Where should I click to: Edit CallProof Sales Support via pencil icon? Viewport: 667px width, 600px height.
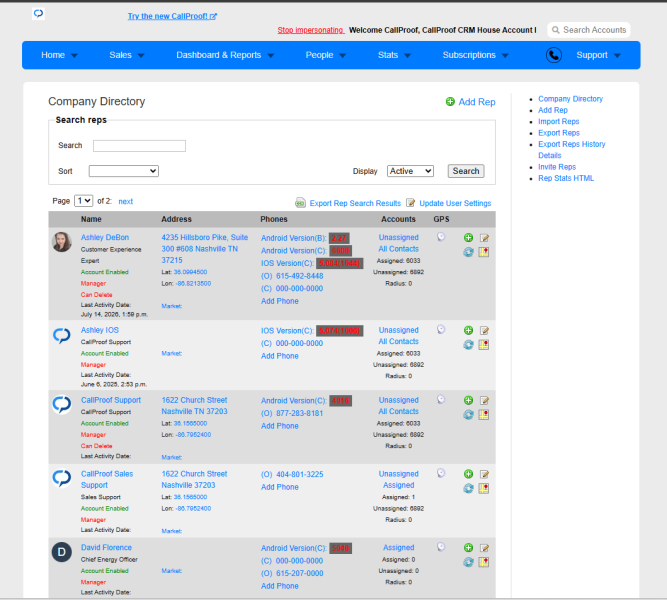point(484,474)
